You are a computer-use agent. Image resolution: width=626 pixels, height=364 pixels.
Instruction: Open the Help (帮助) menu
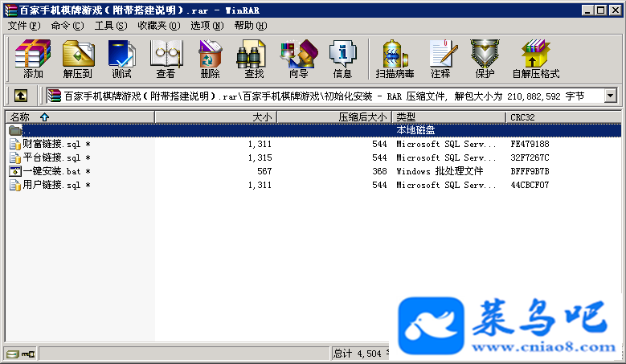[x=251, y=26]
